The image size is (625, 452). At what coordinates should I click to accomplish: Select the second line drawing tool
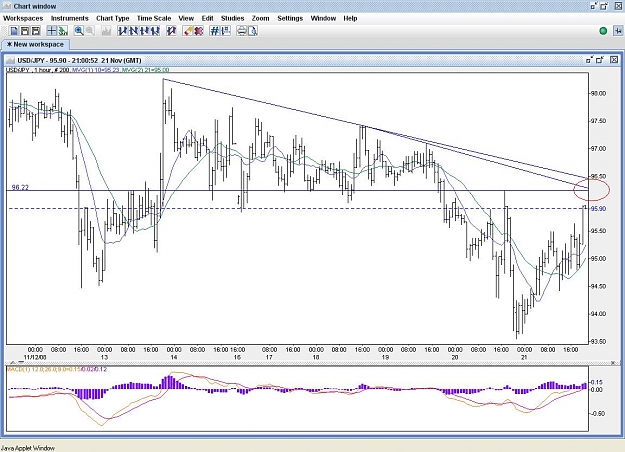(133, 31)
